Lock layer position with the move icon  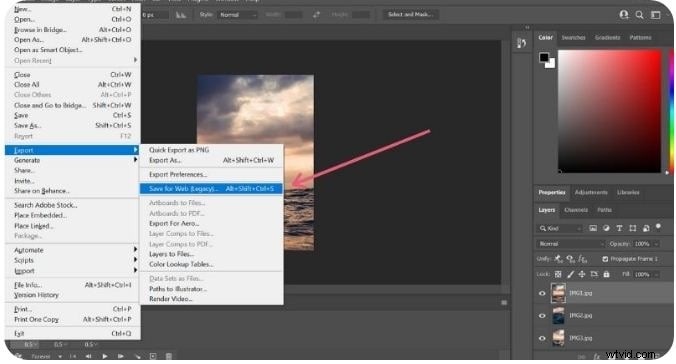(582, 274)
